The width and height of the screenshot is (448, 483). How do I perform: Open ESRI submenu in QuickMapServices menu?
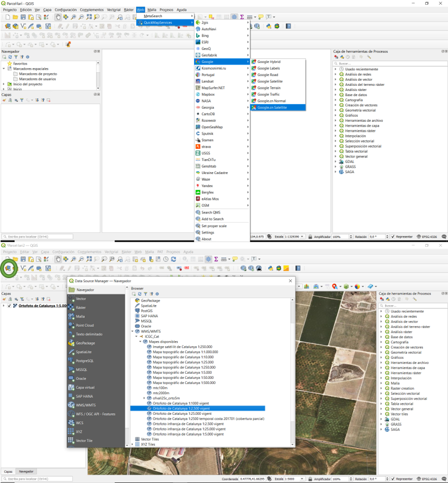222,42
